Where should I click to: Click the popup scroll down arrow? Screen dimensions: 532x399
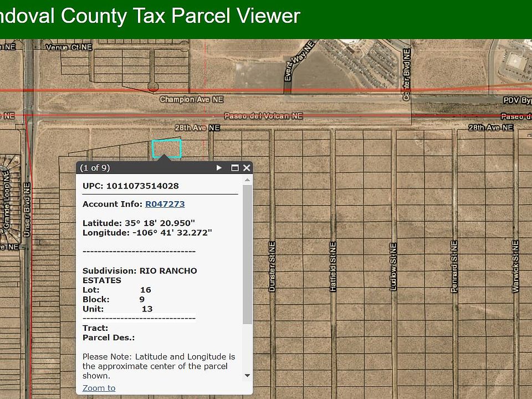[247, 375]
